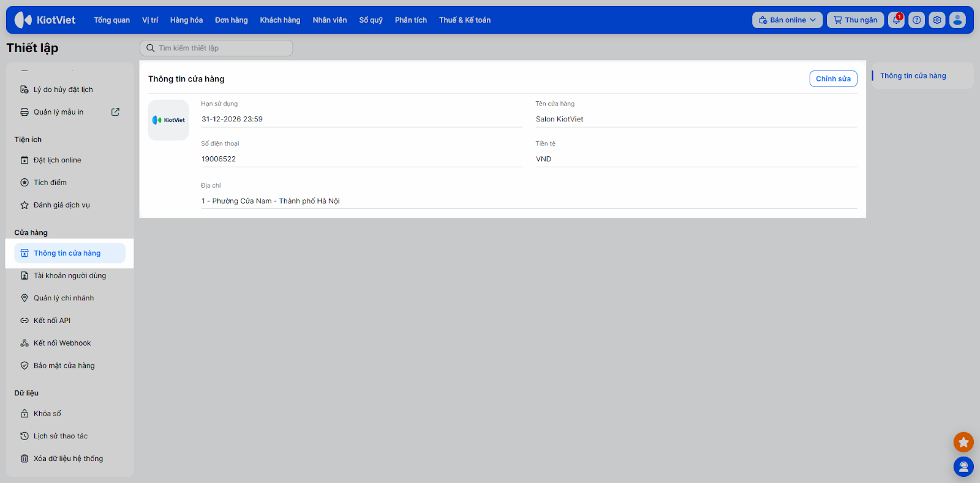Screen dimensions: 980x483
Task: Select Thông tin cửa hàng in sidebar
Action: (x=70, y=253)
